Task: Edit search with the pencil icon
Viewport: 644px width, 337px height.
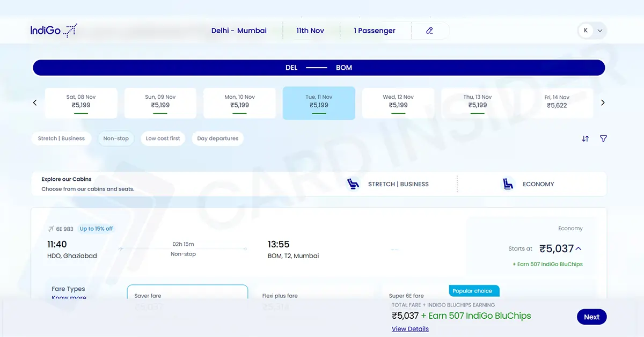Action: point(429,31)
